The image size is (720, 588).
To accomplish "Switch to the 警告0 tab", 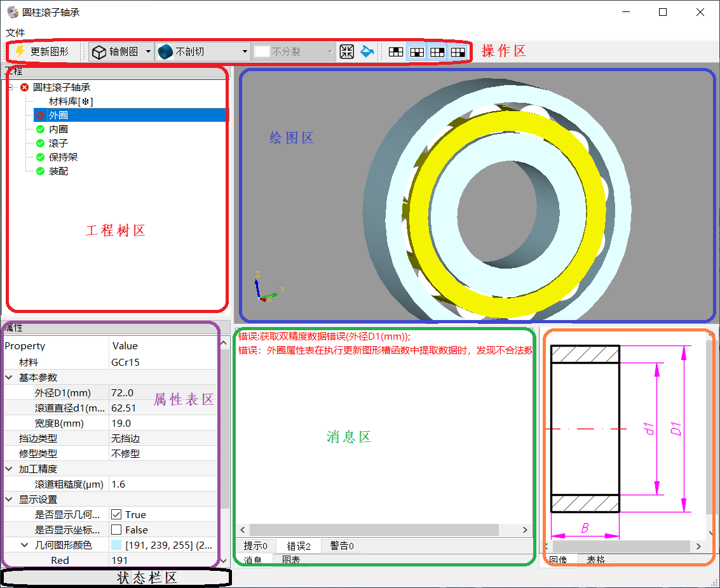I will pyautogui.click(x=341, y=546).
